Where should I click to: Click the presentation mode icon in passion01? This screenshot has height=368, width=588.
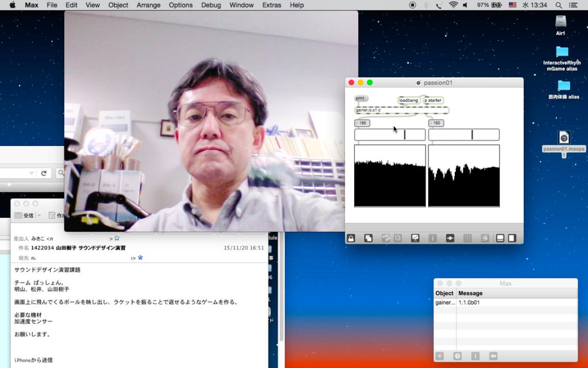pos(415,238)
